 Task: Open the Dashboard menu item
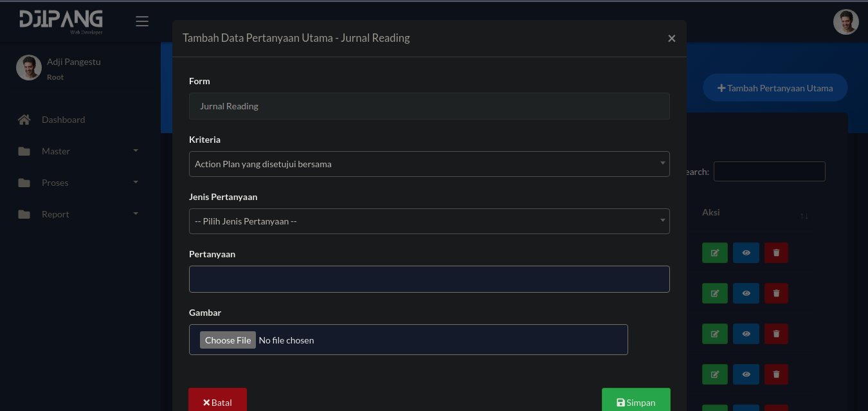[x=63, y=120]
